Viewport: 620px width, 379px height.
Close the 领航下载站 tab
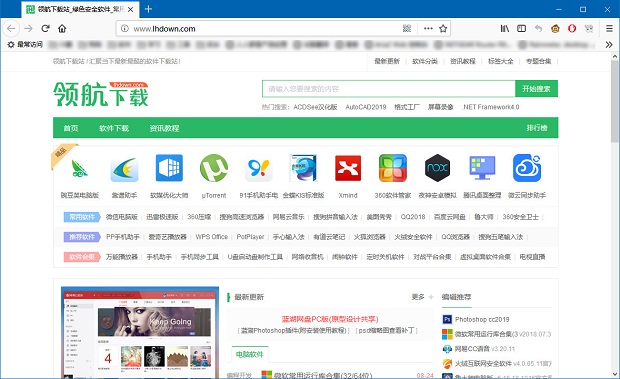pos(131,9)
